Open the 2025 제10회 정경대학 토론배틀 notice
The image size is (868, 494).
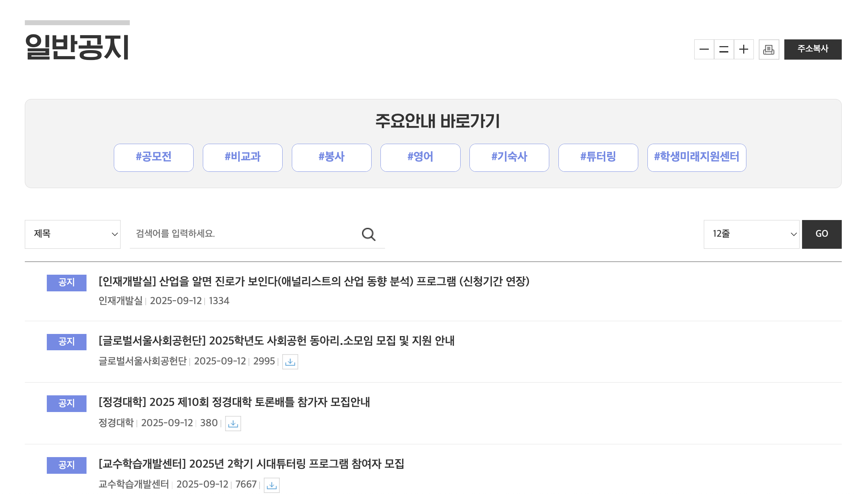tap(234, 402)
